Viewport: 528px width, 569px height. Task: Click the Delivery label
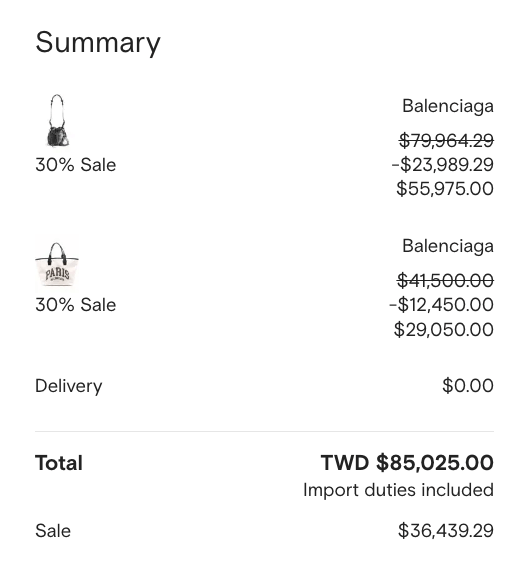(x=69, y=386)
